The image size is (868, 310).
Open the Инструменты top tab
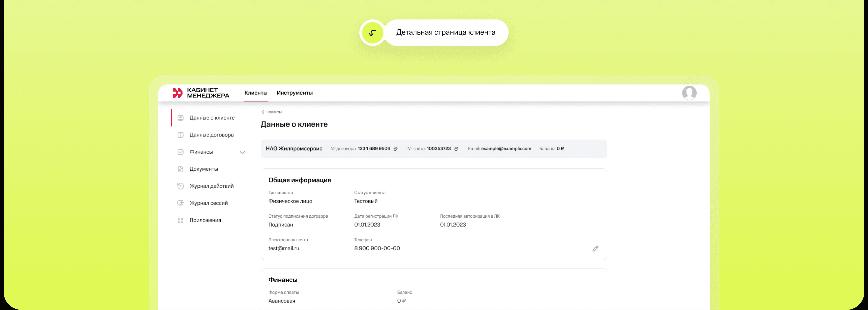(x=295, y=93)
